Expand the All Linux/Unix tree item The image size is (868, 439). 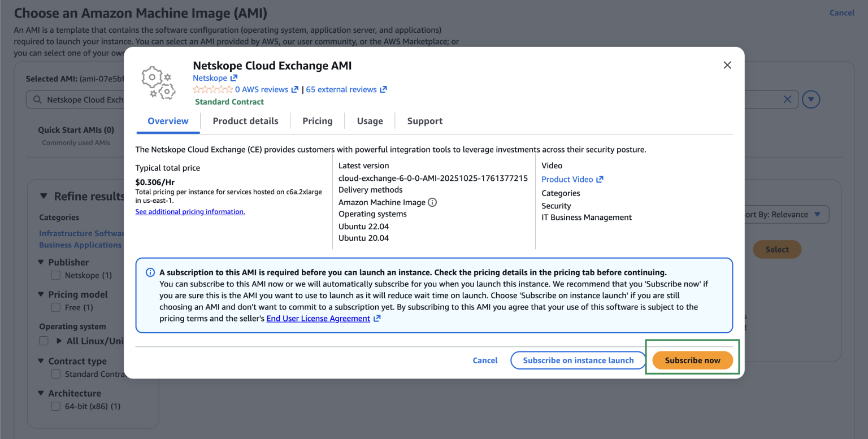59,341
